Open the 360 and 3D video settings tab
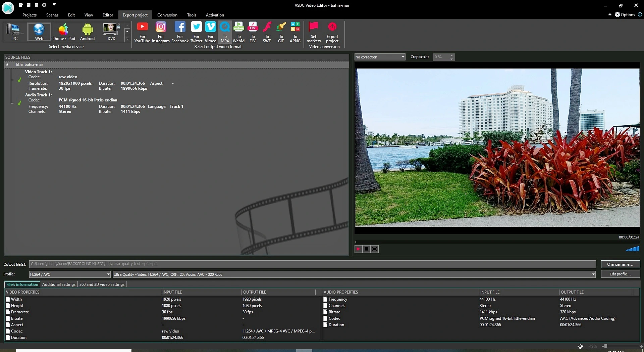Viewport: 644px width, 352px height. tap(102, 284)
